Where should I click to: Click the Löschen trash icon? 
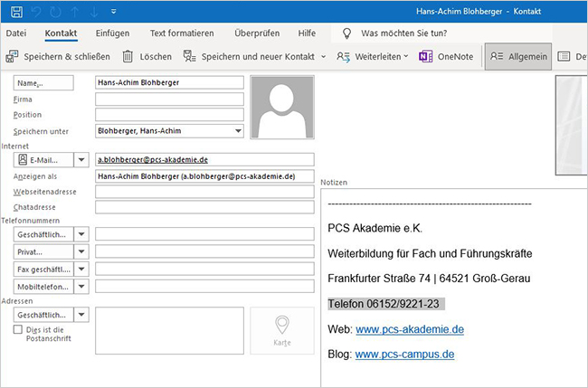coord(128,57)
